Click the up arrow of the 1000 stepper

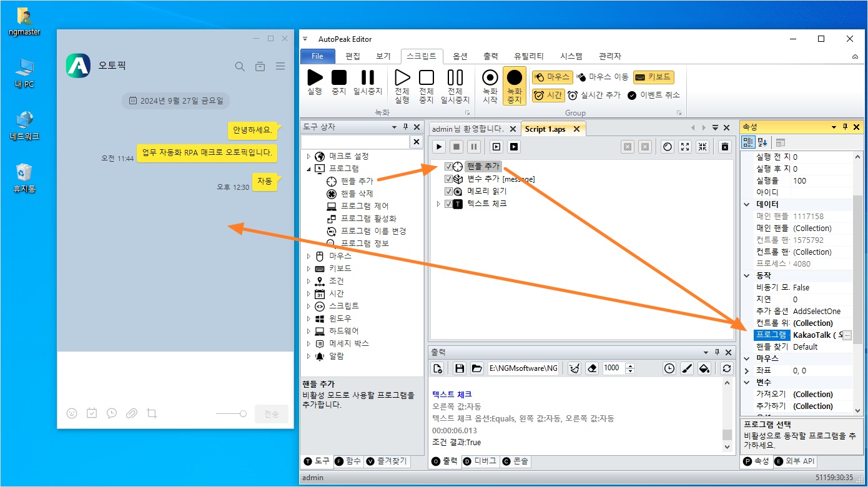coord(630,365)
